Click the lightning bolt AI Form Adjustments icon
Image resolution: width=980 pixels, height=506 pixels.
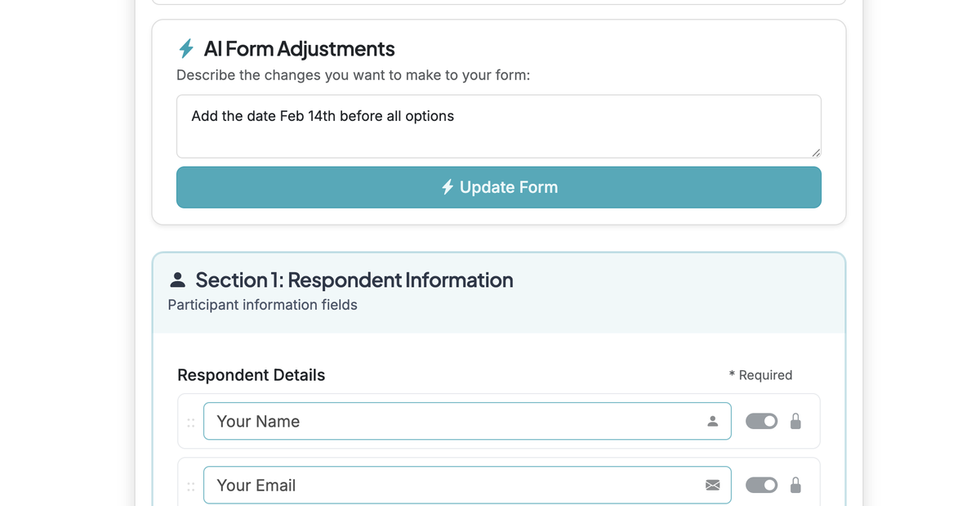tap(186, 48)
